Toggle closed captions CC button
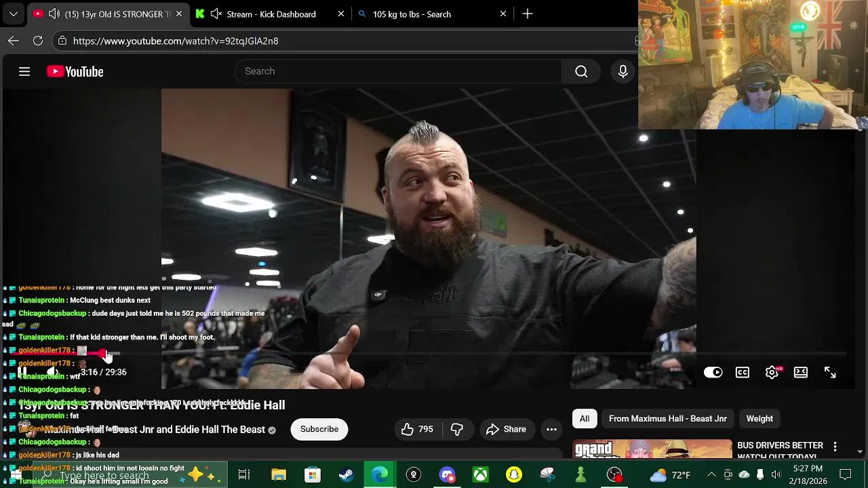The height and width of the screenshot is (488, 868). click(x=743, y=372)
